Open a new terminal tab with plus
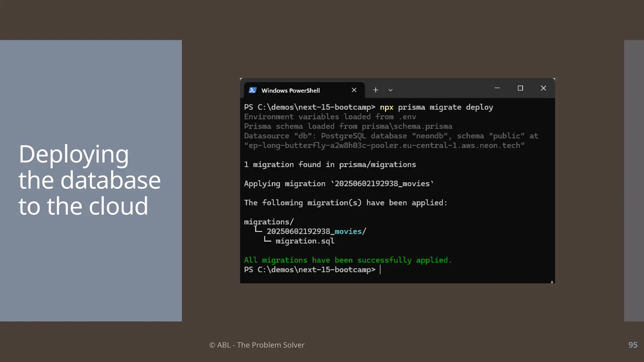 point(375,90)
